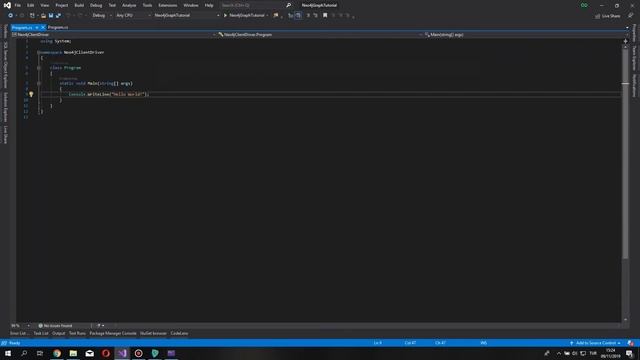The image size is (640, 360).
Task: Click the No issues found indicator
Action: tap(55, 326)
